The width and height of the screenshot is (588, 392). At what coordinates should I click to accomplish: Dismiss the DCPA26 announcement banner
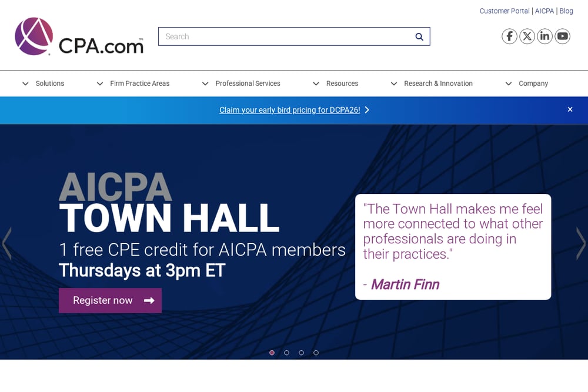570,109
